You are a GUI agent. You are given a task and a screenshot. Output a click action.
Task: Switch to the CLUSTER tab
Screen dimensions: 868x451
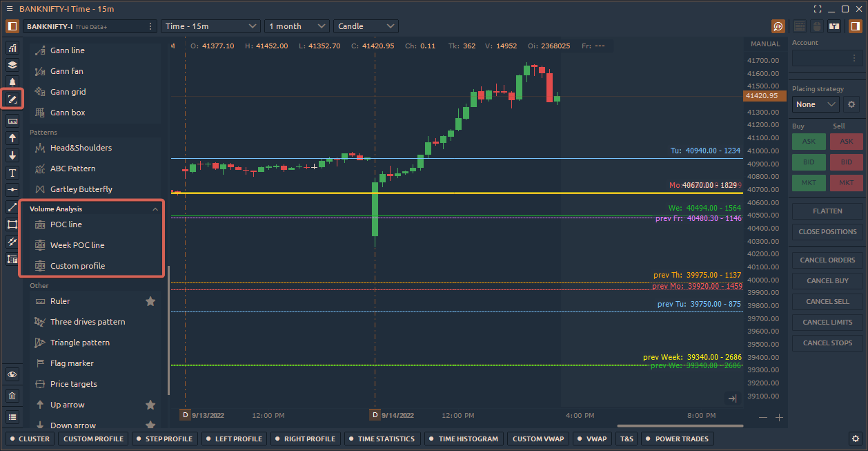[29, 439]
